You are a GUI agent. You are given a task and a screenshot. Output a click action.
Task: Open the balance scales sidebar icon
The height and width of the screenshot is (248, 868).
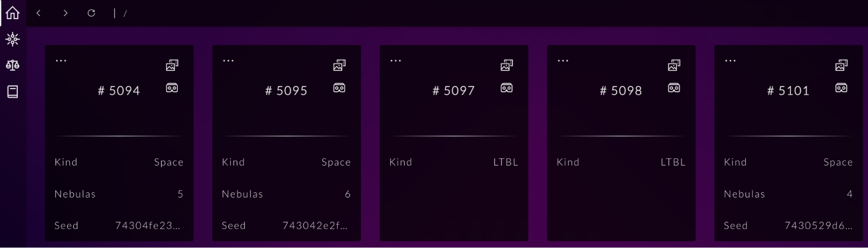pyautogui.click(x=13, y=65)
